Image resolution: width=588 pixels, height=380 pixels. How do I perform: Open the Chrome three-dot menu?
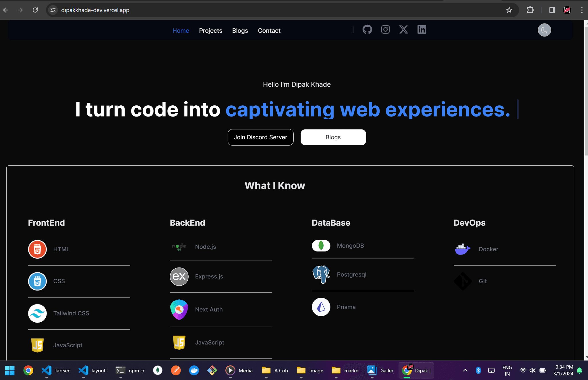click(x=582, y=10)
